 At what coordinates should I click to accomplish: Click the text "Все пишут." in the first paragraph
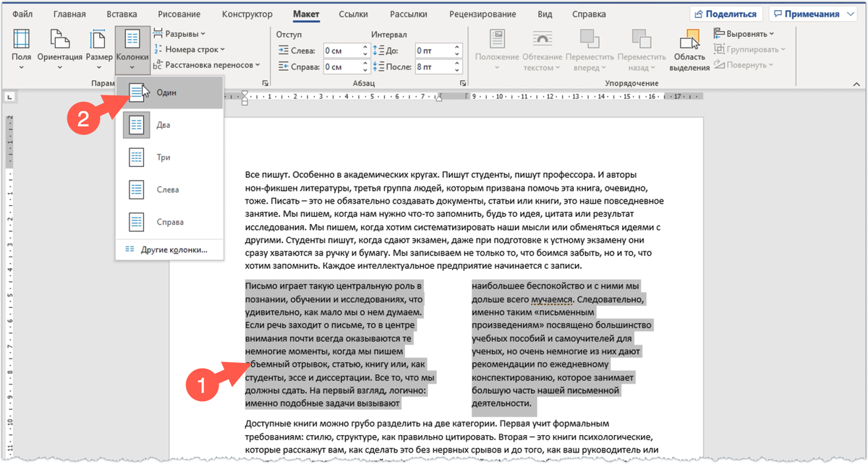pyautogui.click(x=268, y=175)
